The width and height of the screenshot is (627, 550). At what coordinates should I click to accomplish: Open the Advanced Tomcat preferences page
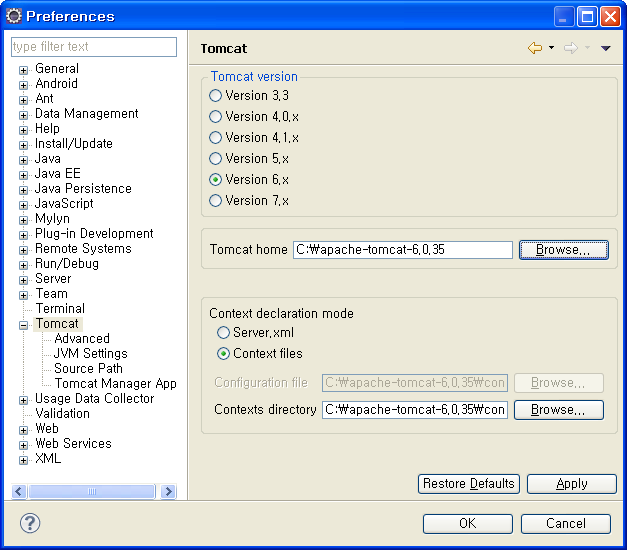[x=82, y=338]
